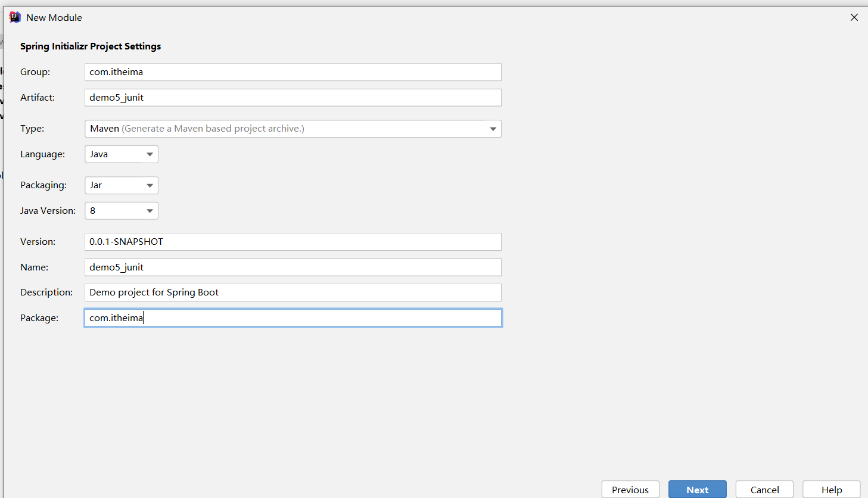Focus the Package field with com.itheima

pos(293,318)
